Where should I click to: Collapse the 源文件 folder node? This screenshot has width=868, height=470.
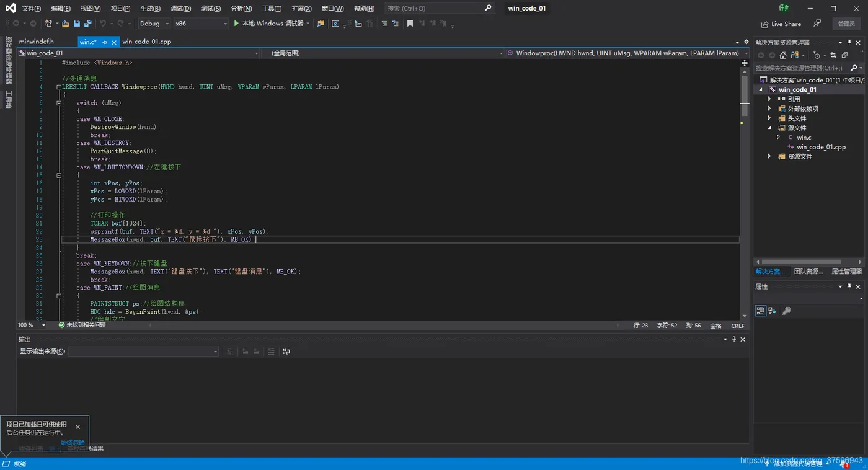coord(769,128)
